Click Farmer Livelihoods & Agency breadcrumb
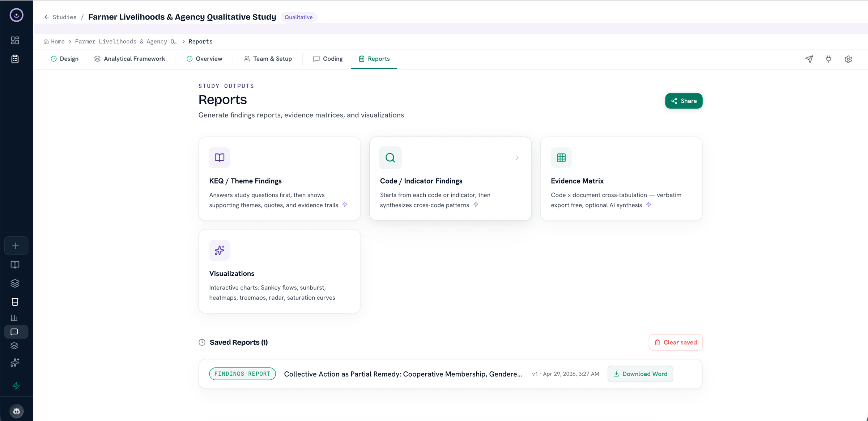The width and height of the screenshot is (868, 421). [x=126, y=42]
